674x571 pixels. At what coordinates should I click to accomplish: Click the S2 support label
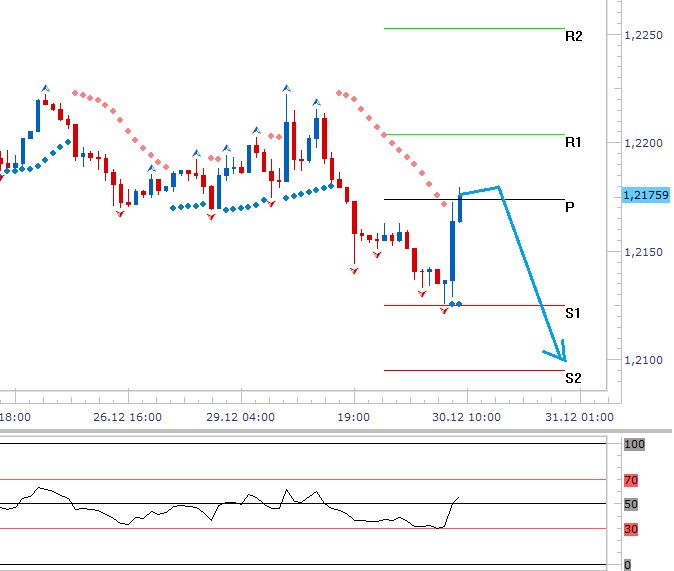click(x=573, y=378)
